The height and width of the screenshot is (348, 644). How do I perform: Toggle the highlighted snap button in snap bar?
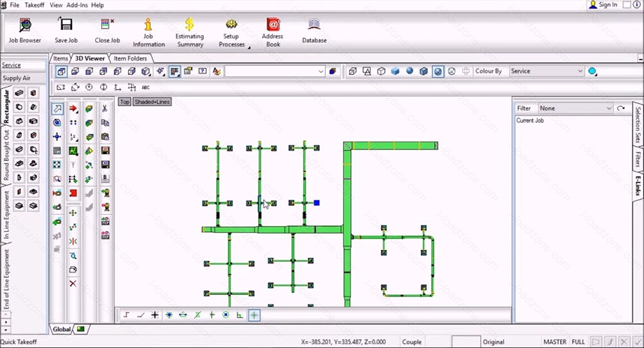point(255,315)
